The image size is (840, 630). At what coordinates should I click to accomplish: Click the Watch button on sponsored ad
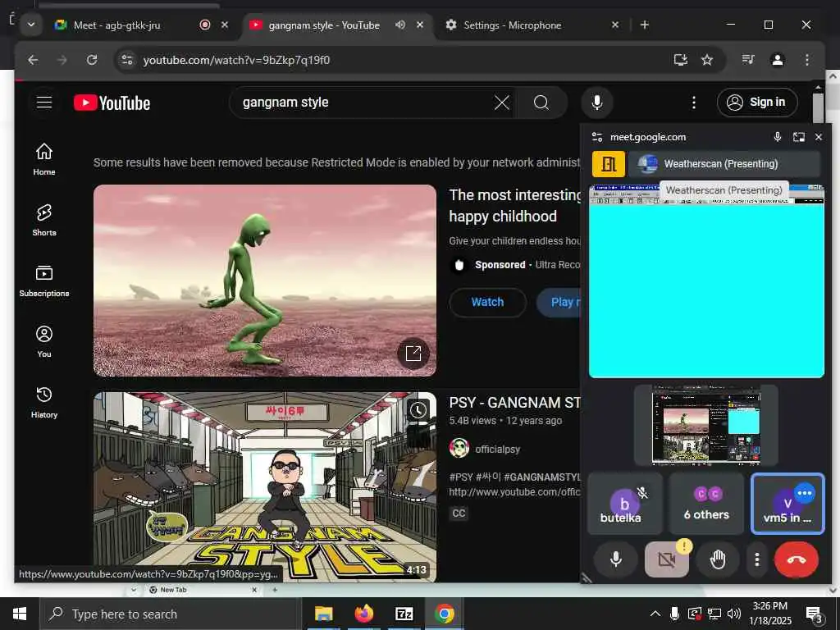point(487,302)
